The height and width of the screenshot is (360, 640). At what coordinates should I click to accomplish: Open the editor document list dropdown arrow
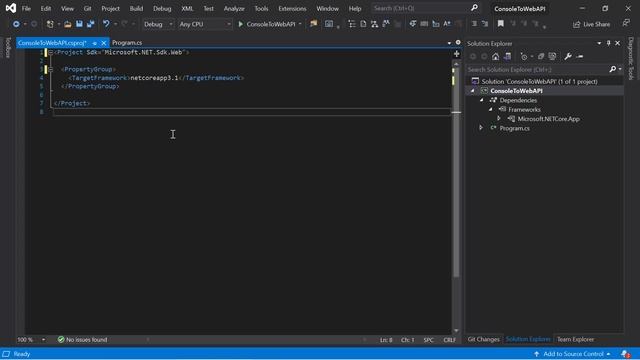[449, 43]
